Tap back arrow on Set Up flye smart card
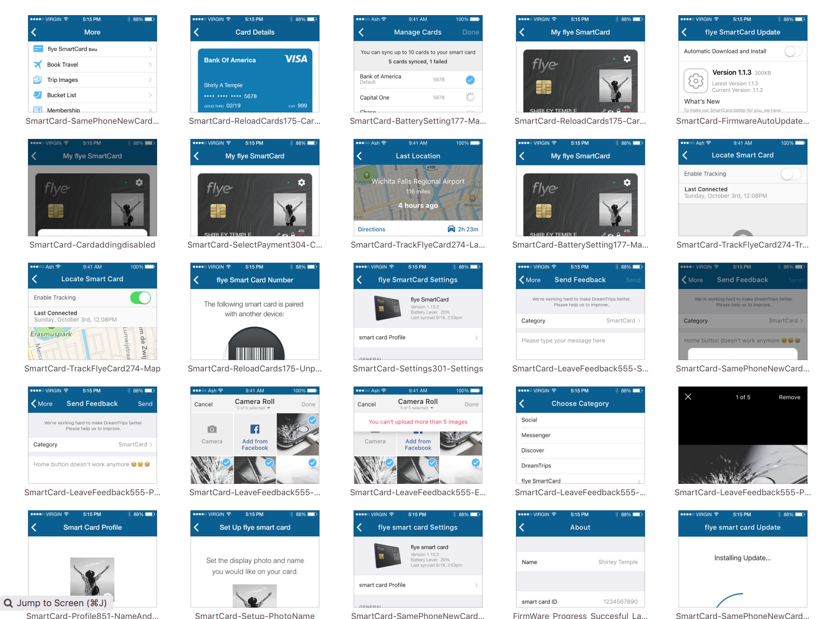This screenshot has height=619, width=840. pos(196,527)
